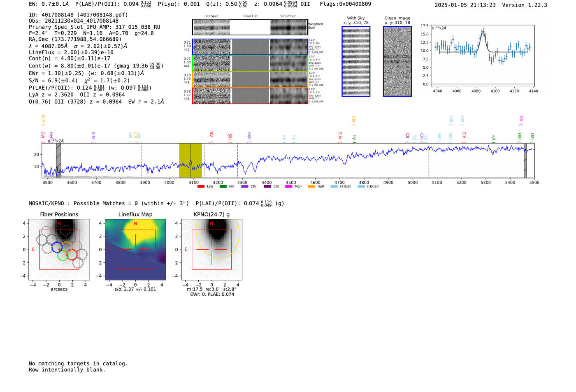Click the 317_RU_007 fiber label
576x392 pixels.
316,53
